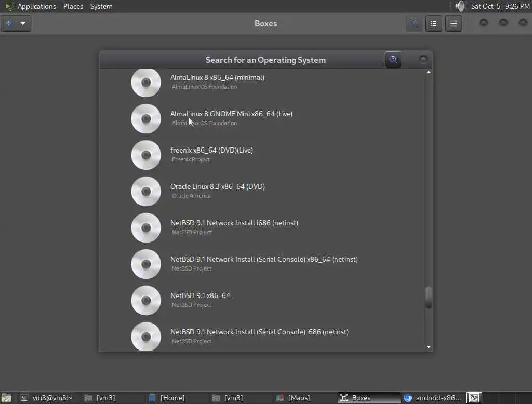Click the scrollbar up arrow in OS list

point(429,72)
